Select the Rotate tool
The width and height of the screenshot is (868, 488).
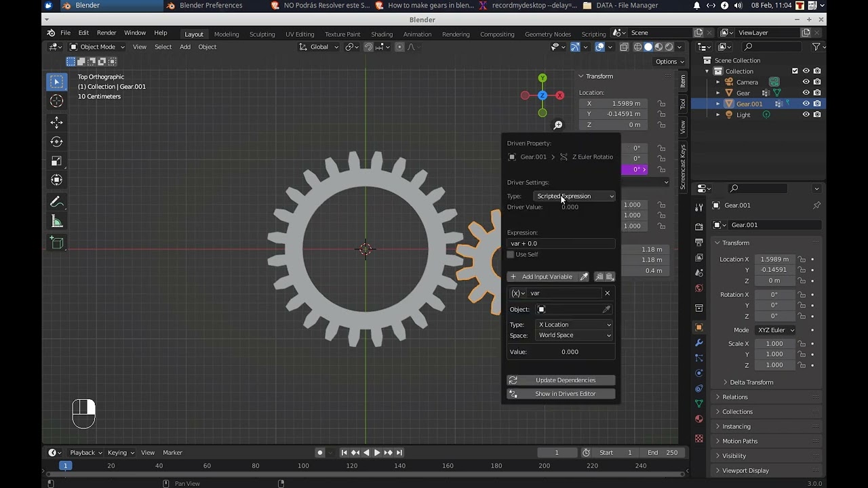(57, 142)
